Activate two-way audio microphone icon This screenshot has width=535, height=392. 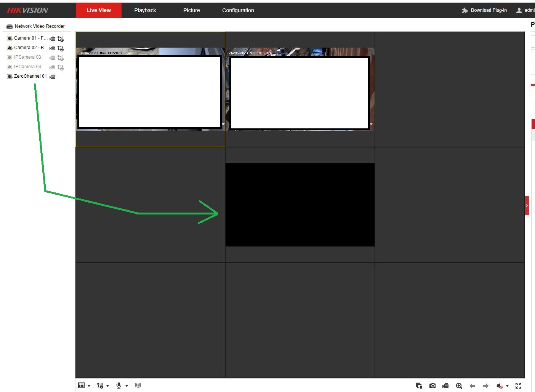[x=119, y=386]
